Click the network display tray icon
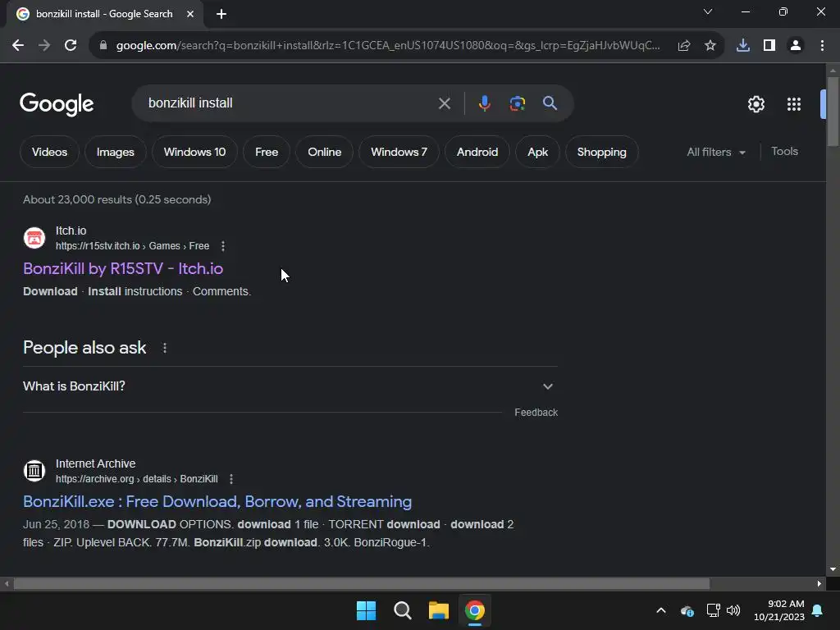The width and height of the screenshot is (840, 630). pyautogui.click(x=713, y=610)
